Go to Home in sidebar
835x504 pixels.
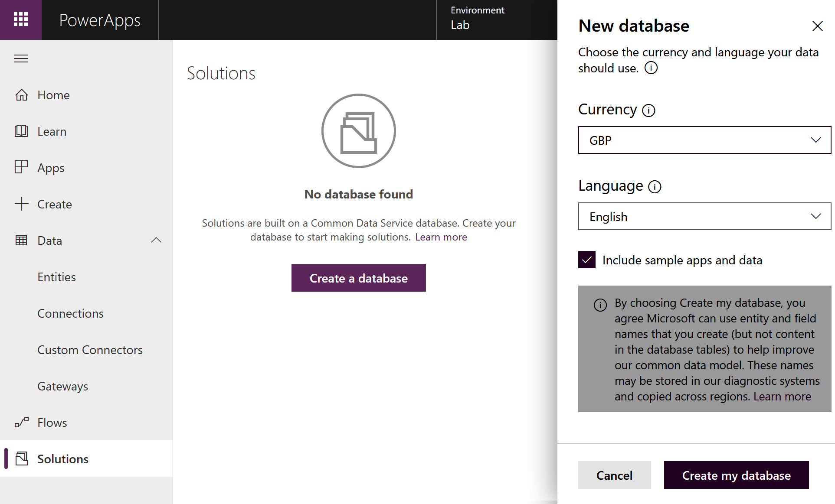86,95
